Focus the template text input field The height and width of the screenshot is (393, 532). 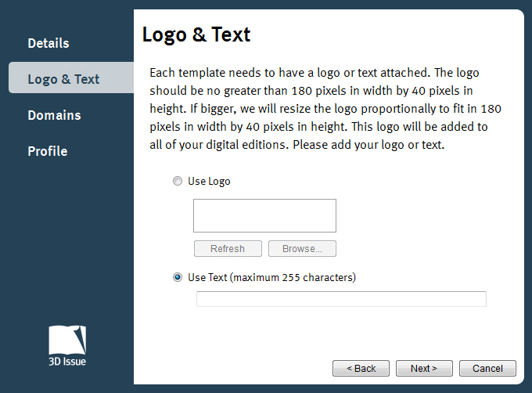[x=341, y=299]
